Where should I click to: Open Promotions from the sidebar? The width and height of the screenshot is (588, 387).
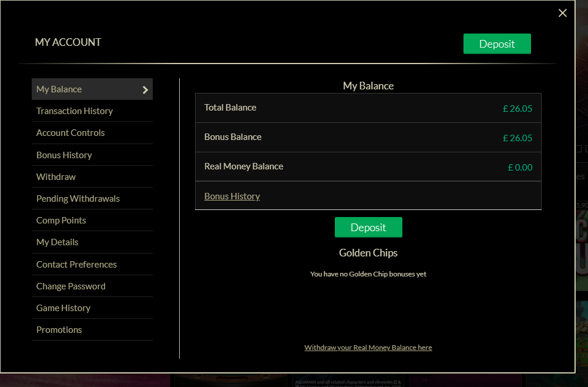[x=59, y=330]
